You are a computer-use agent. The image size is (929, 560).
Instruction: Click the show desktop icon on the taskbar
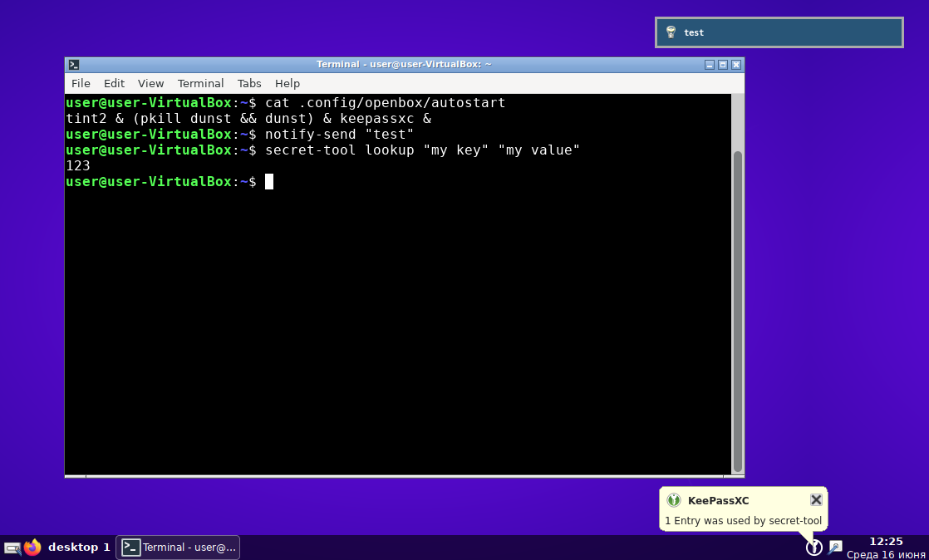(12, 547)
